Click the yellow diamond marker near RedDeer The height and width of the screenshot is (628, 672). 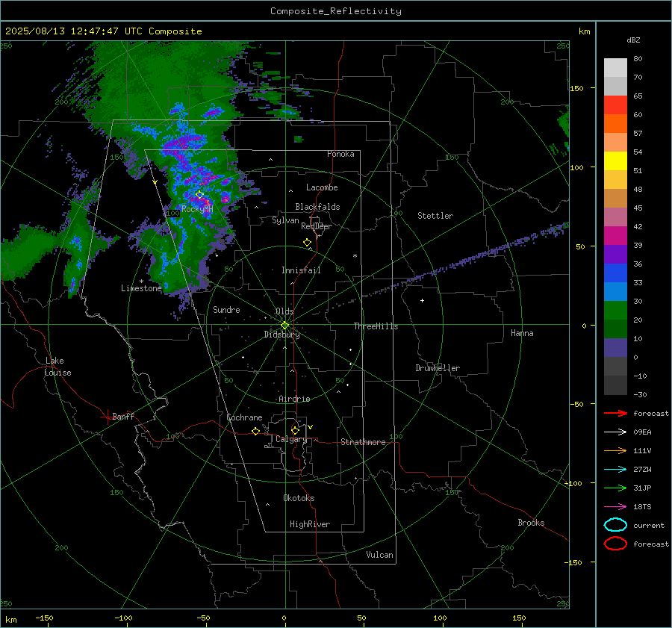coord(308,243)
